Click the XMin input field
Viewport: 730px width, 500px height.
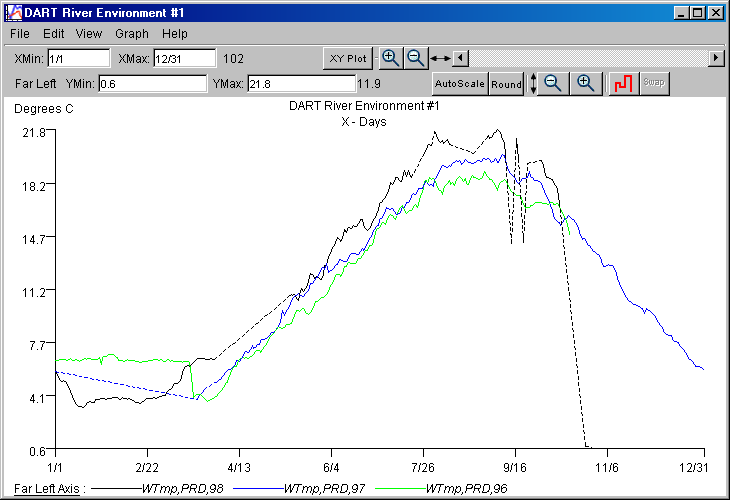point(78,59)
